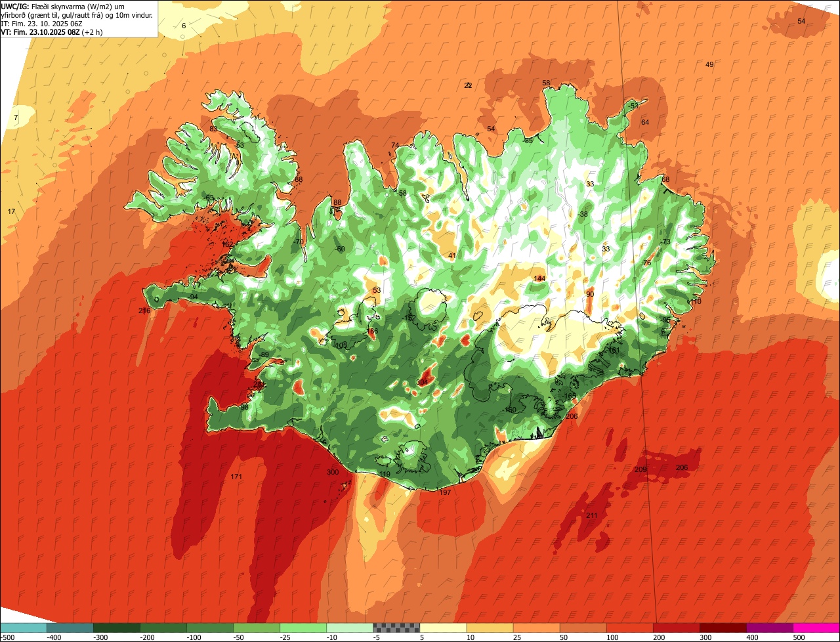
Task: Click the offshore value 17
Action: click(11, 211)
